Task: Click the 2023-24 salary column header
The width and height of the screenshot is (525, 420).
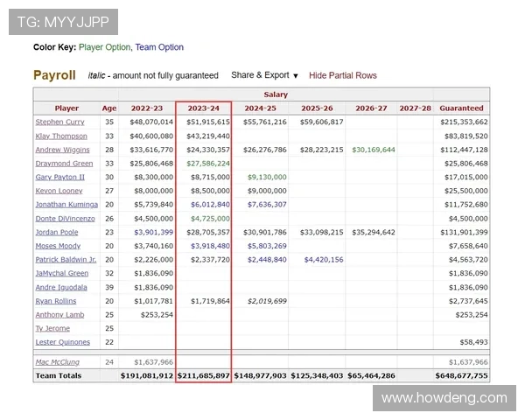Action: (203, 108)
